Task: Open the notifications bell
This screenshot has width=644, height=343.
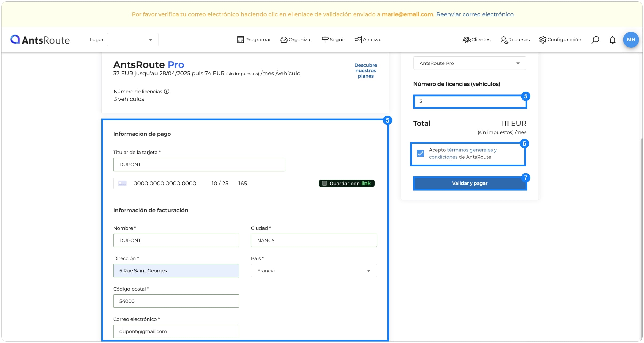Action: (x=612, y=40)
